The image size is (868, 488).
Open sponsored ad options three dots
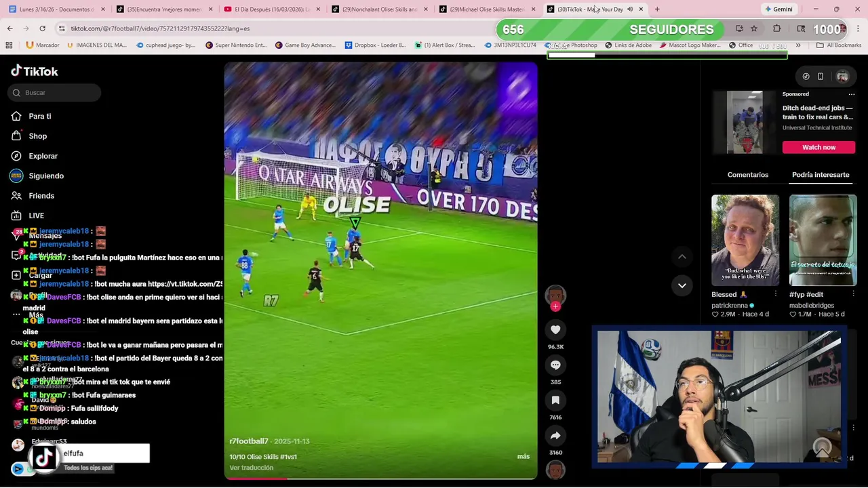pos(852,94)
